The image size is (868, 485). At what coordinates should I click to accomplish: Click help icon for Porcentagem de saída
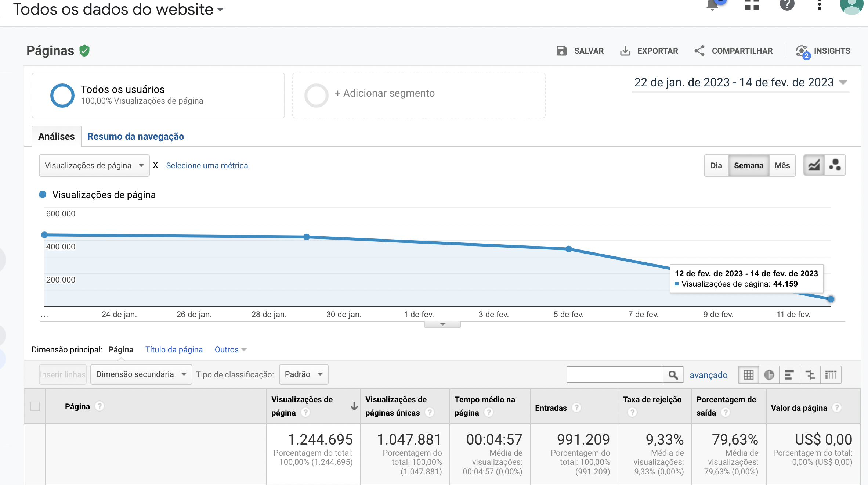(725, 413)
